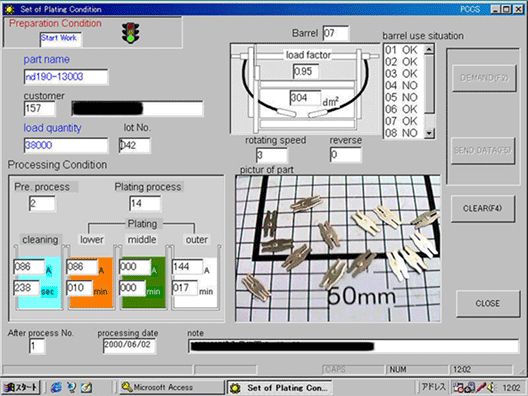
Task: Click the traffic light status icon
Action: (x=130, y=33)
